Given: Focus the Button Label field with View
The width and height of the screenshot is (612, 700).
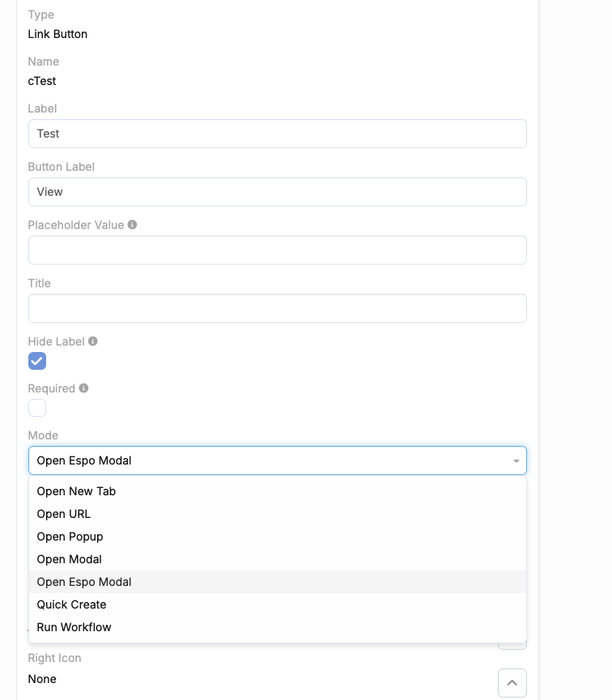Looking at the screenshot, I should 277,192.
